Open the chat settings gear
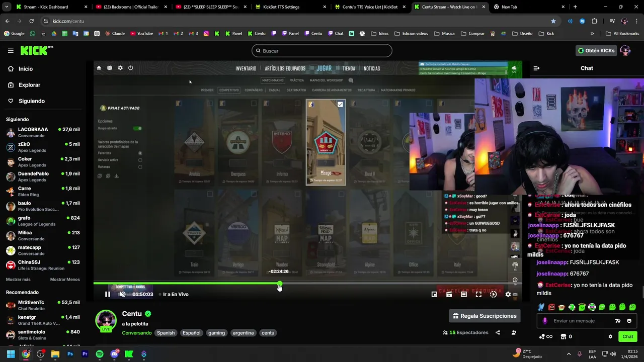This screenshot has width=644, height=362. tap(610, 336)
